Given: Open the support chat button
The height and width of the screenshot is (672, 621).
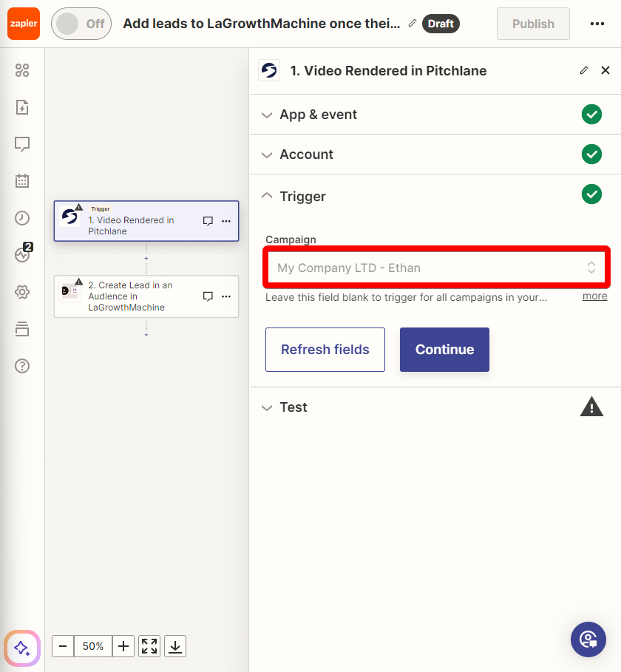Looking at the screenshot, I should coord(588,639).
